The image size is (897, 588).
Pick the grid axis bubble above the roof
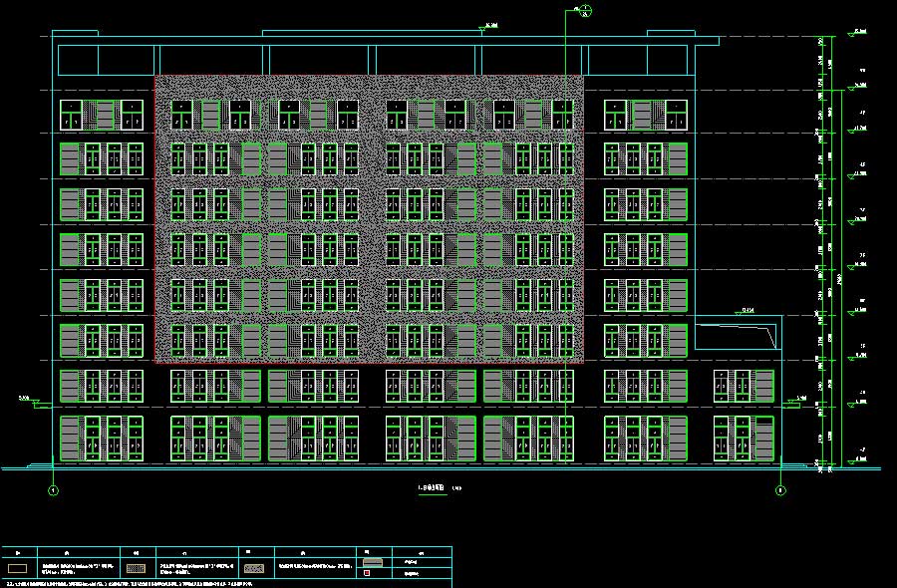click(585, 10)
